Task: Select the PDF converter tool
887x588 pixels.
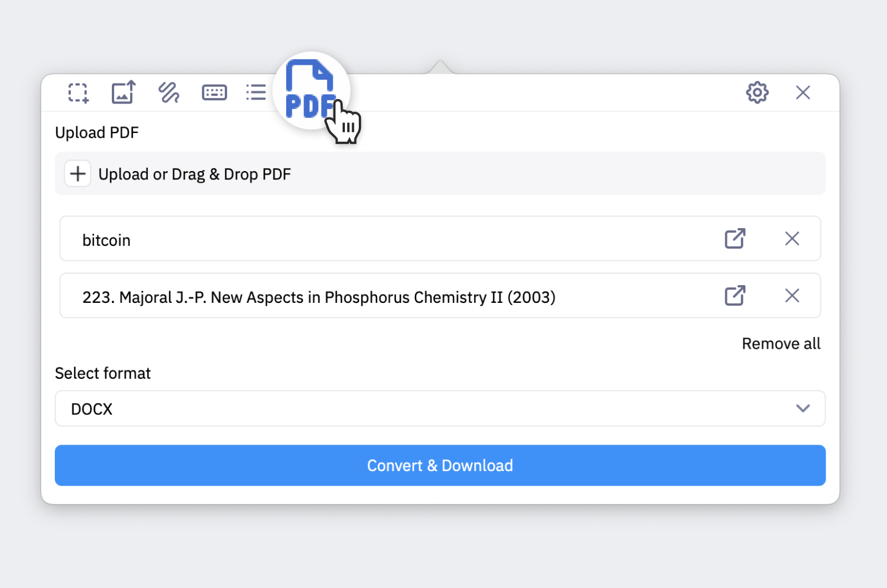Action: click(x=310, y=90)
